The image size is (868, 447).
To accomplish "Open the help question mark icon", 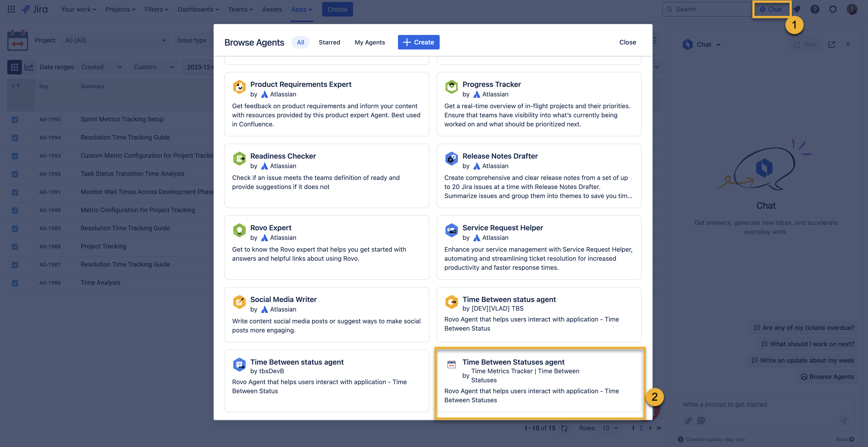I will 815,9.
